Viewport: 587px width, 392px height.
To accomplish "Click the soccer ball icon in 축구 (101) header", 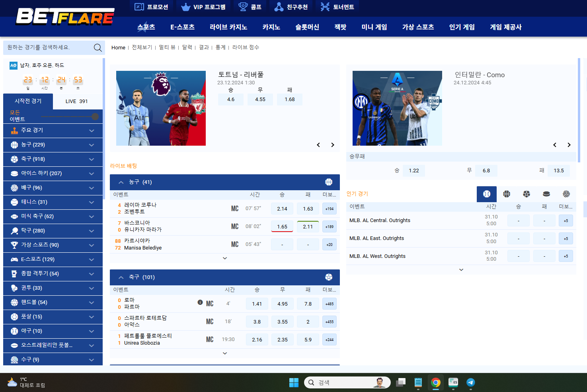I will click(x=329, y=277).
